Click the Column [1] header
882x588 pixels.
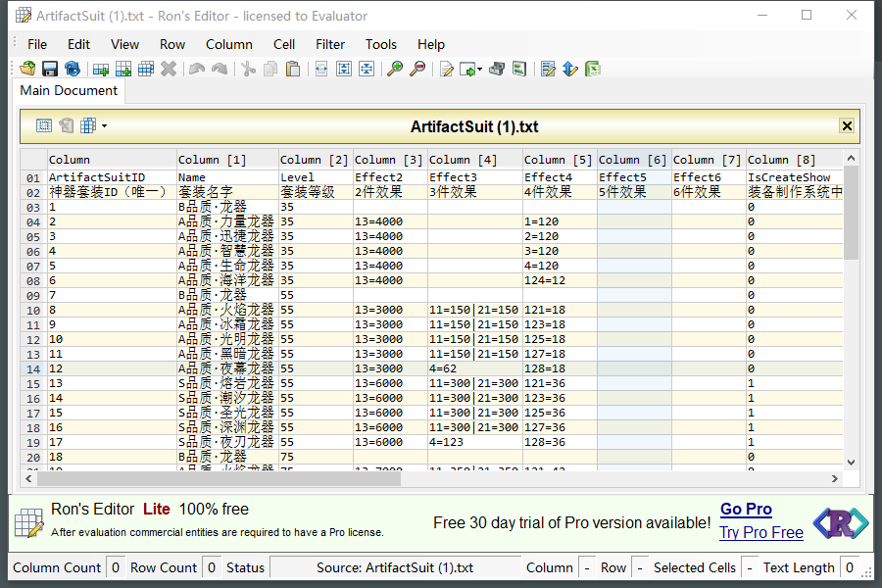[227, 160]
